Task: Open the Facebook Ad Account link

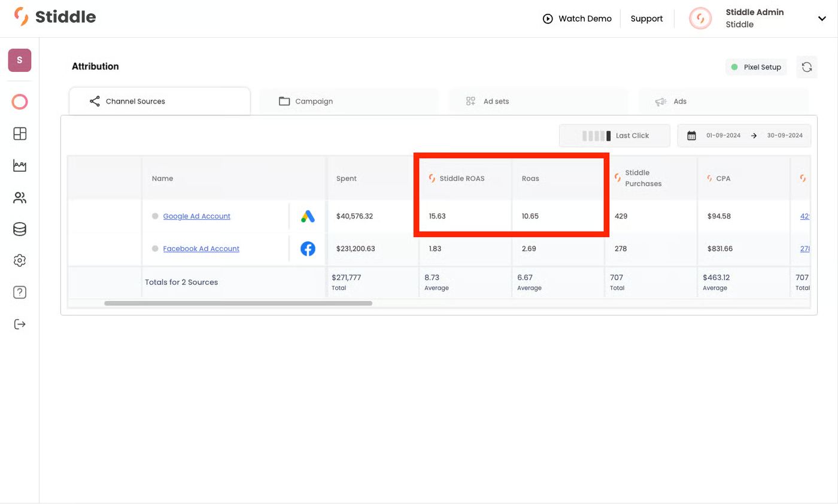Action: click(x=201, y=248)
